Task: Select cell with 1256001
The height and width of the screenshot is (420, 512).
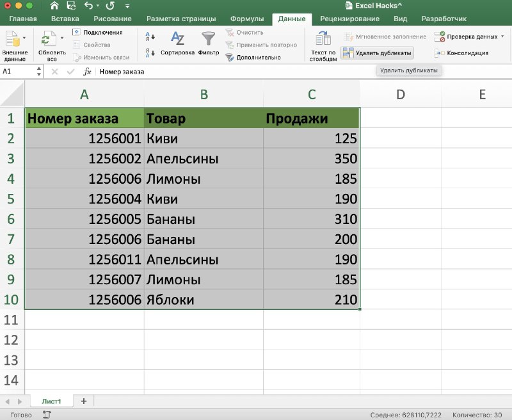Action: 84,138
